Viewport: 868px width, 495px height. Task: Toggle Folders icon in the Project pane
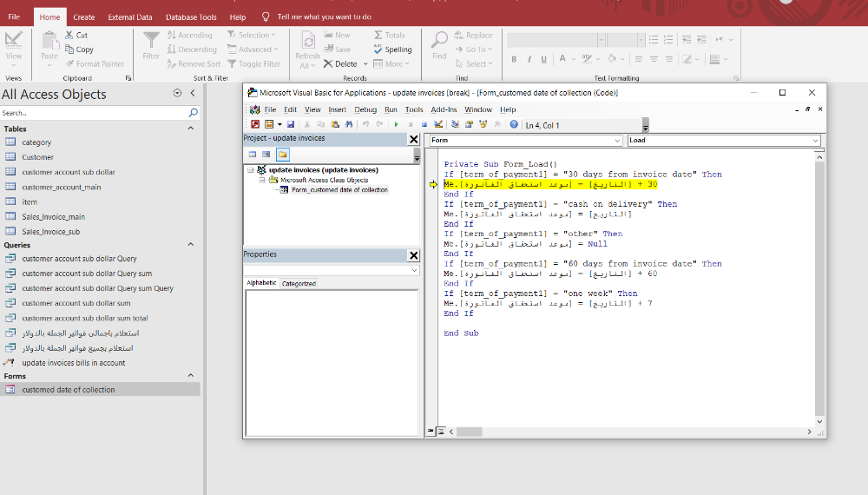(x=283, y=155)
